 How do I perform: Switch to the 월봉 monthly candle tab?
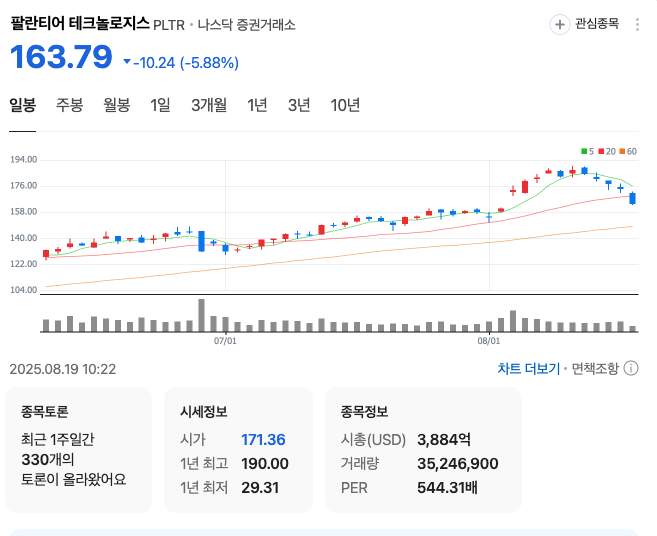pyautogui.click(x=117, y=105)
